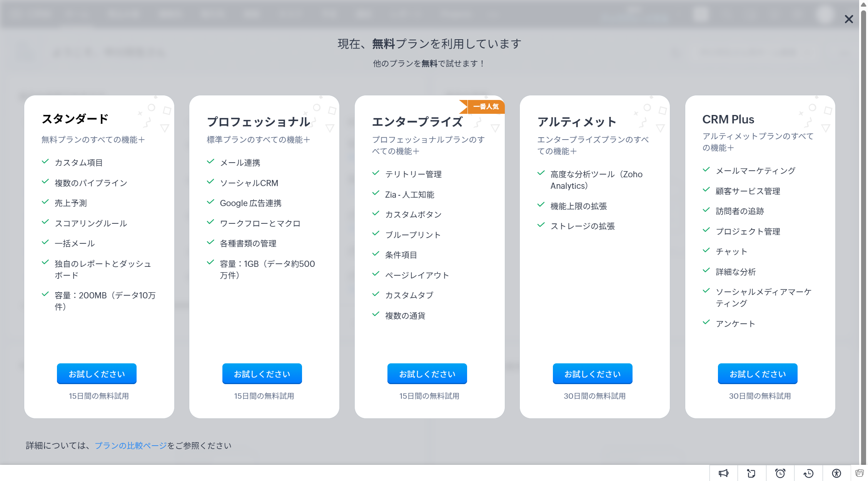Open the reminders alarm clock icon

[780, 473]
